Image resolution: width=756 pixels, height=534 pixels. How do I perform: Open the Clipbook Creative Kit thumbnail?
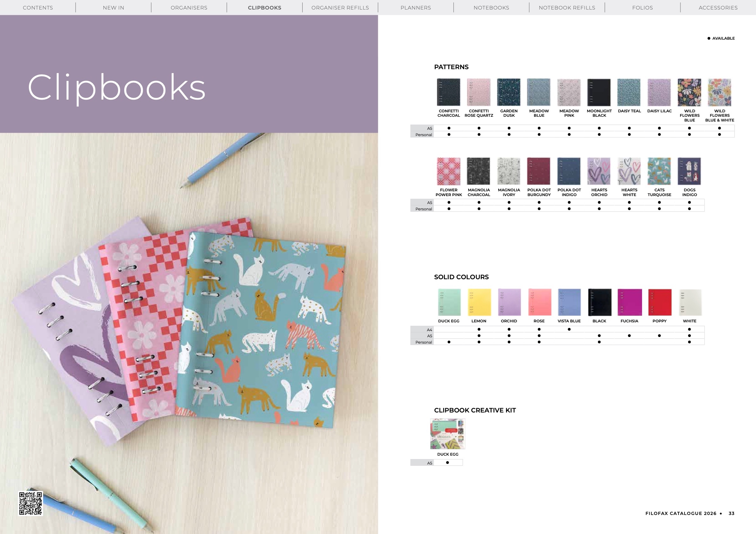(447, 434)
